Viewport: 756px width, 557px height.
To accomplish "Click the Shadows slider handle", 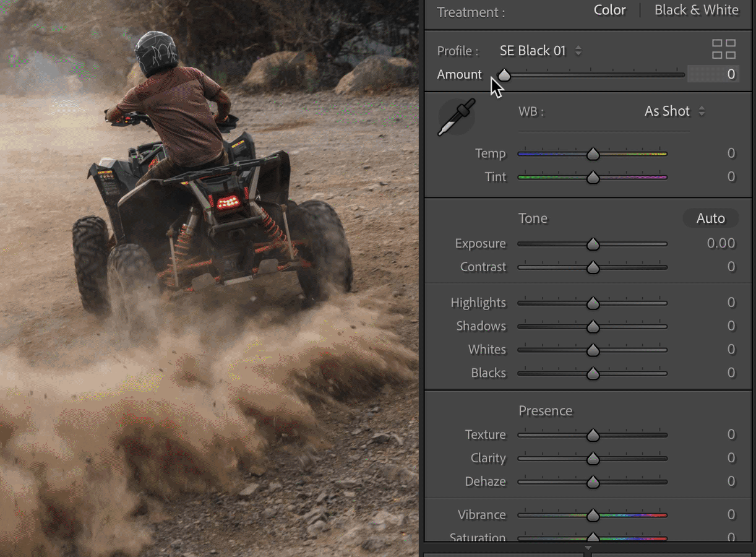I will coord(593,326).
